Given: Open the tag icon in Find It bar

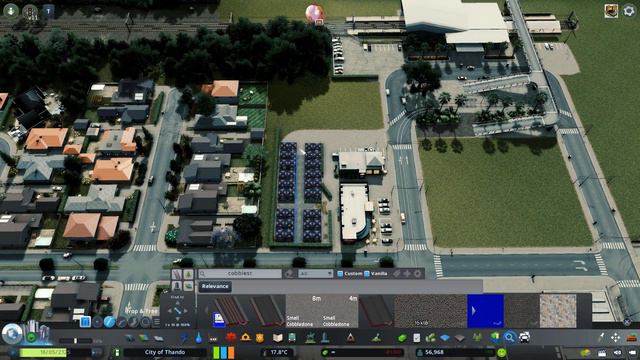Looking at the screenshot, I should [x=397, y=273].
